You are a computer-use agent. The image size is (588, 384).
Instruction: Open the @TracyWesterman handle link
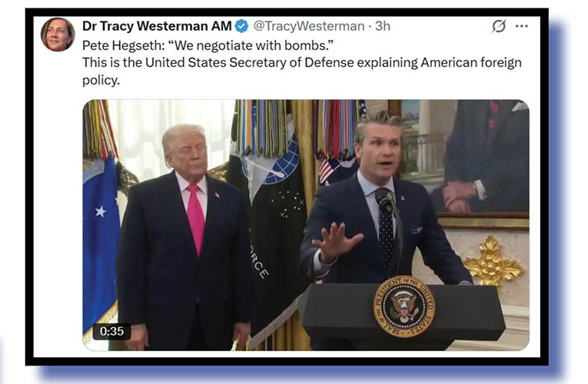(309, 26)
